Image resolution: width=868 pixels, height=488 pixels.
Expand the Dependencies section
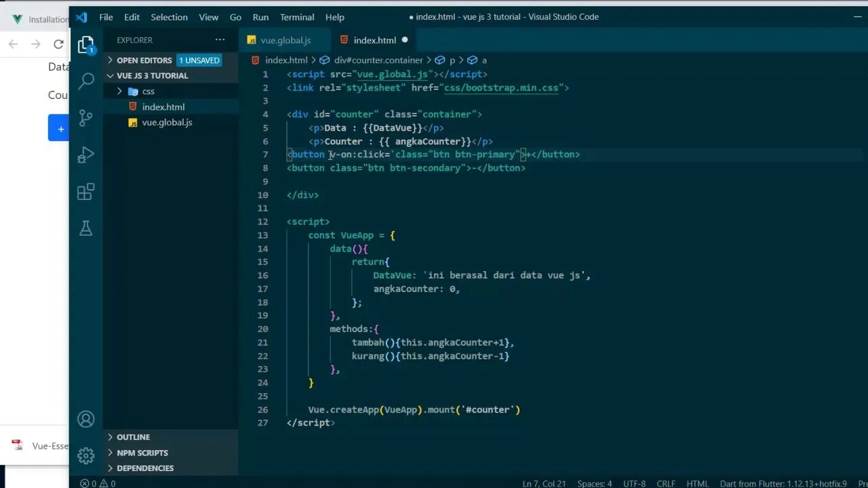pyautogui.click(x=170, y=468)
